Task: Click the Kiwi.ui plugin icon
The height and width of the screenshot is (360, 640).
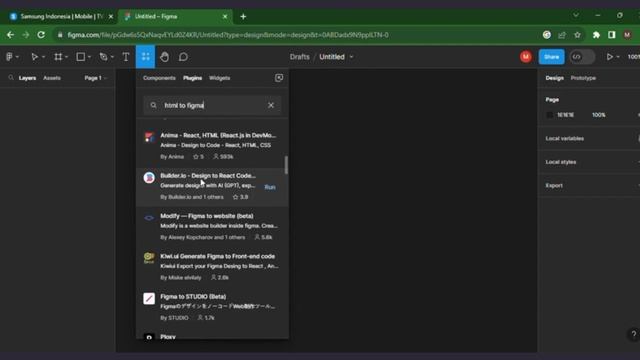Action: pos(149,258)
